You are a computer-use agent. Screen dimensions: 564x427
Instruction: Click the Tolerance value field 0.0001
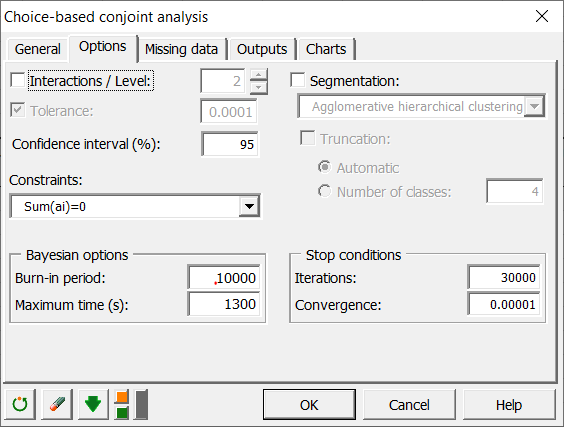coord(229,112)
